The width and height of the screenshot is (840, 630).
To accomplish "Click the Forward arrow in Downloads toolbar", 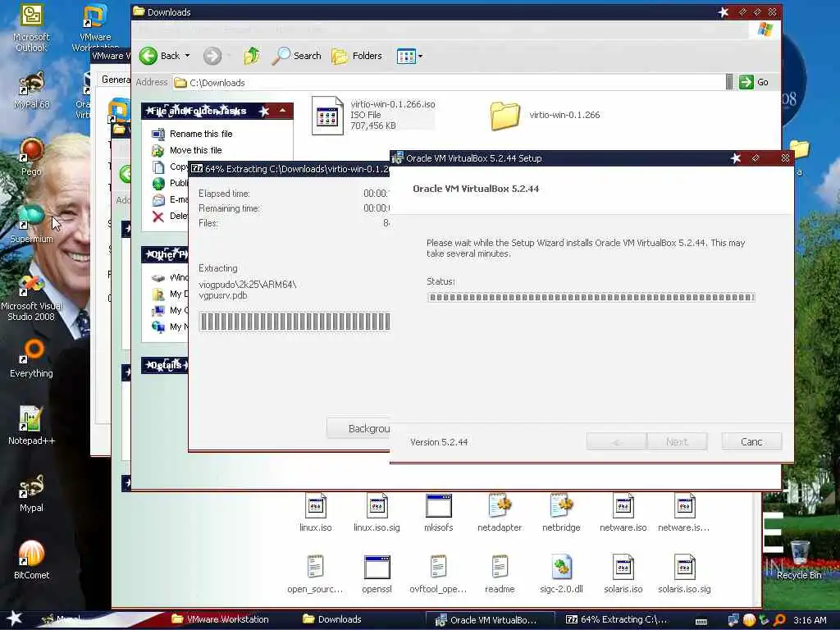I will (x=212, y=56).
